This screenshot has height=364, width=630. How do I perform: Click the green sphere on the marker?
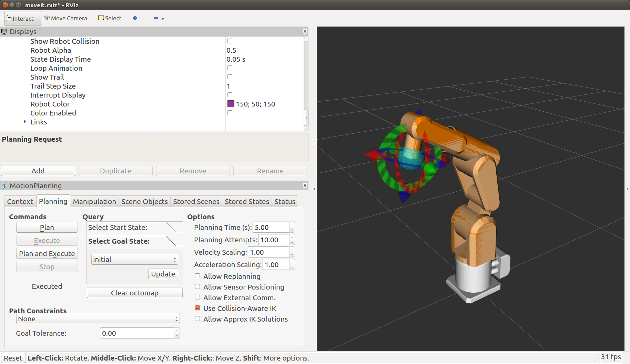pos(430,169)
